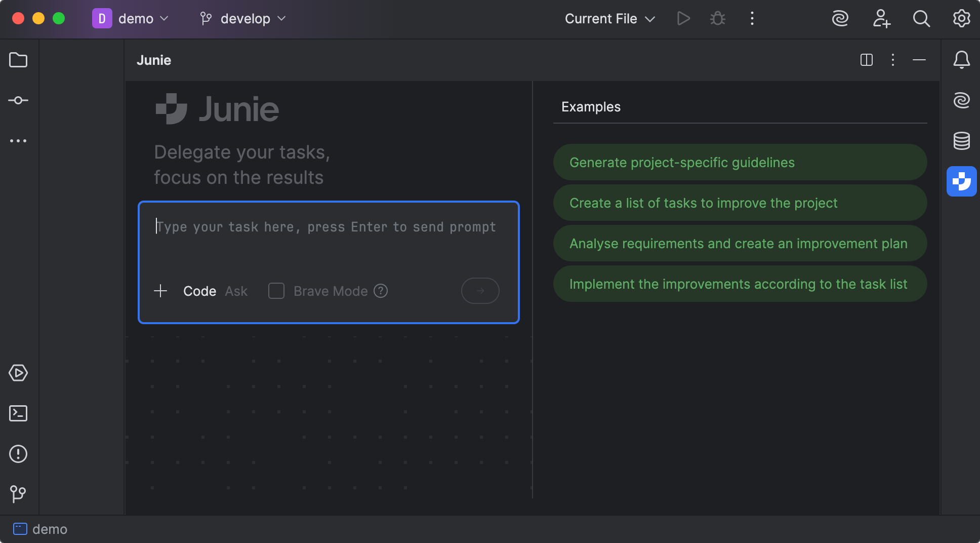The height and width of the screenshot is (543, 980).
Task: Open the Project tool window
Action: [18, 60]
